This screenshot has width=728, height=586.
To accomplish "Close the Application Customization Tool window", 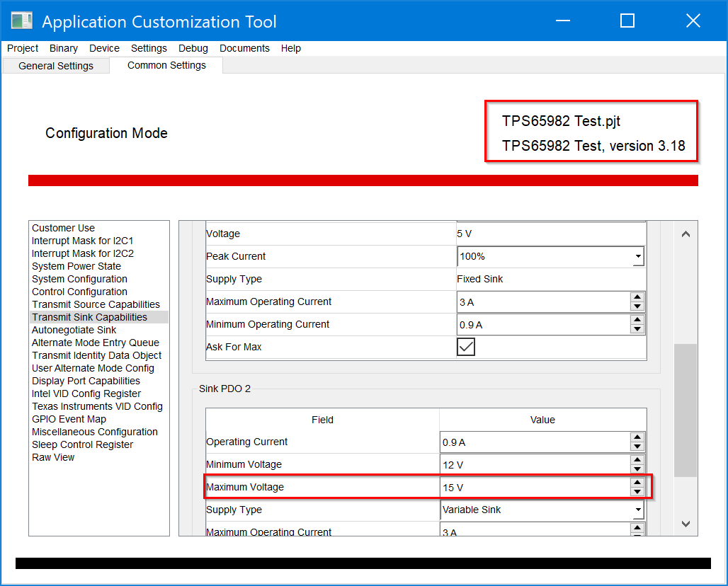I will pyautogui.click(x=693, y=21).
